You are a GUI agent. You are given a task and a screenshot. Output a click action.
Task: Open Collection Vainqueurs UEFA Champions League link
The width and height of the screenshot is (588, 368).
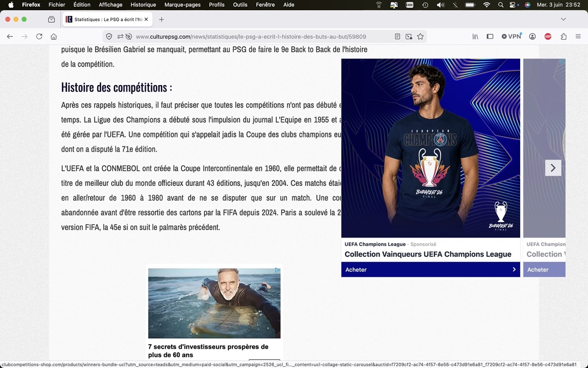pyautogui.click(x=428, y=254)
